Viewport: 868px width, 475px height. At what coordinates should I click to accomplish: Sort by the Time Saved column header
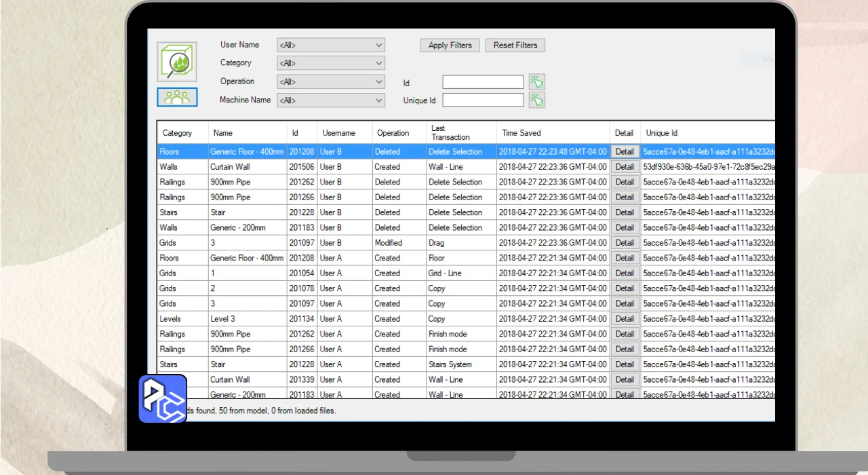521,133
